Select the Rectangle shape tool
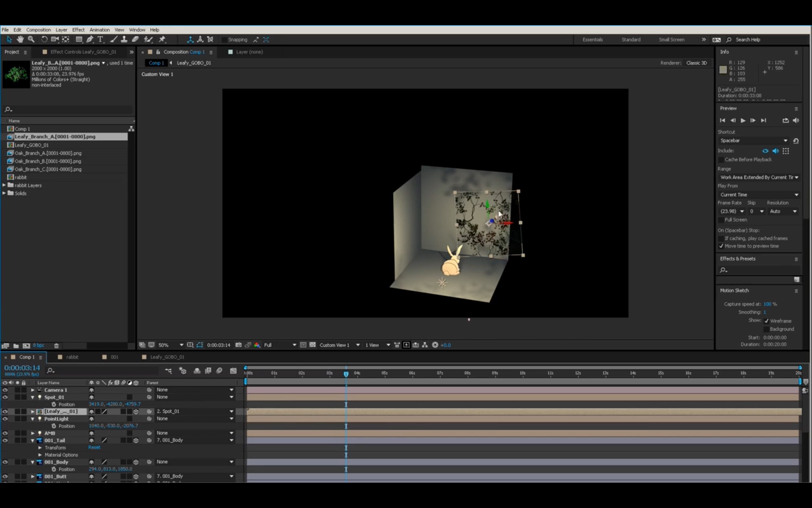The image size is (812, 508). tap(79, 39)
